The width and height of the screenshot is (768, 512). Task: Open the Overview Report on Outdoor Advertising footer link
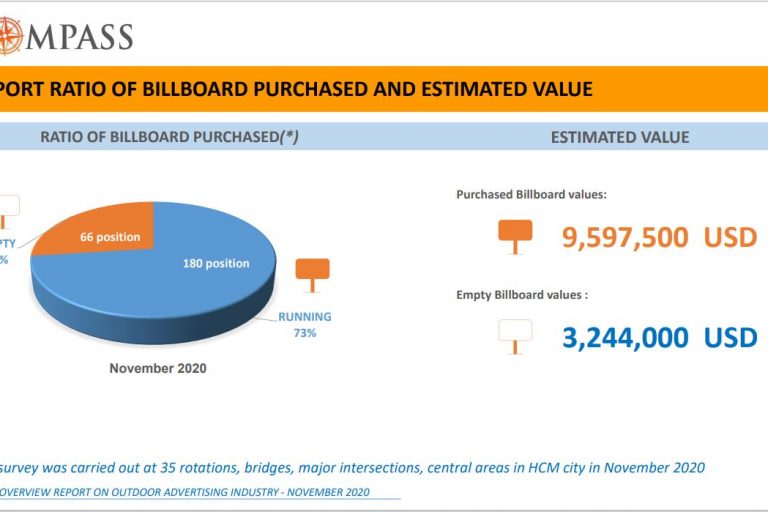tap(184, 492)
